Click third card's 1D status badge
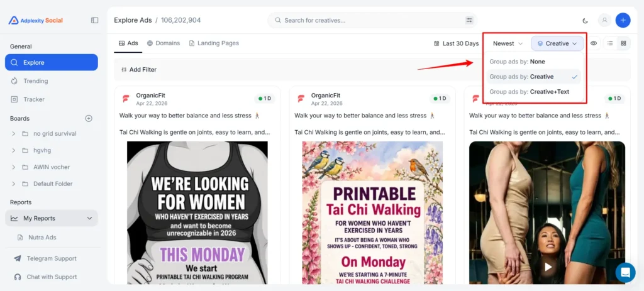 point(615,99)
